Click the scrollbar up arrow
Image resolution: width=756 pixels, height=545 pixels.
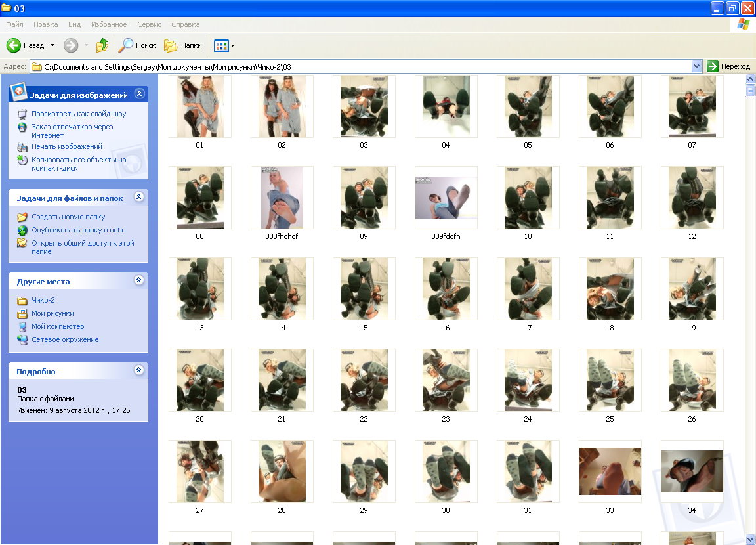pyautogui.click(x=750, y=79)
